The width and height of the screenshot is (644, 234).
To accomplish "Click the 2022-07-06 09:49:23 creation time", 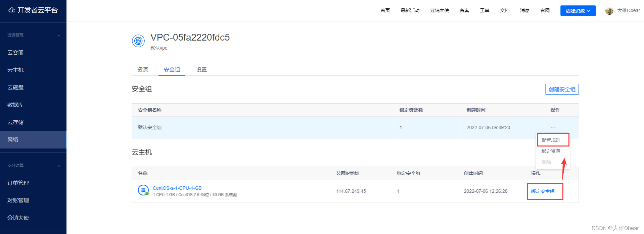I will tap(488, 127).
